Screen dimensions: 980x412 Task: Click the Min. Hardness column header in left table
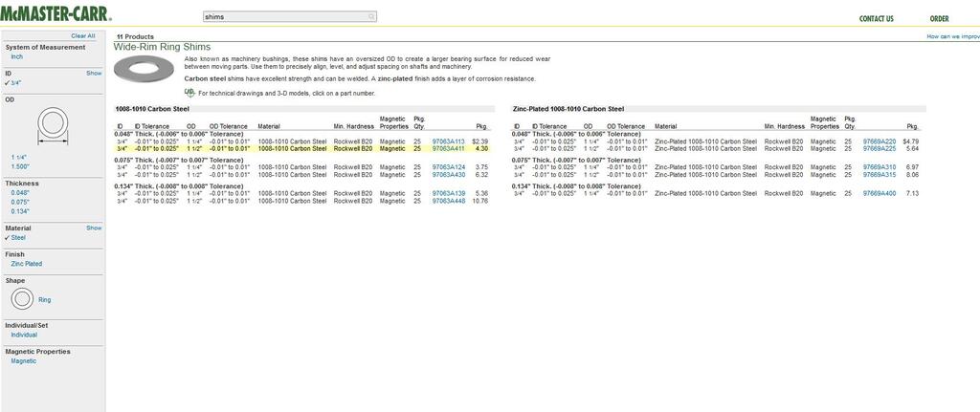pyautogui.click(x=354, y=126)
